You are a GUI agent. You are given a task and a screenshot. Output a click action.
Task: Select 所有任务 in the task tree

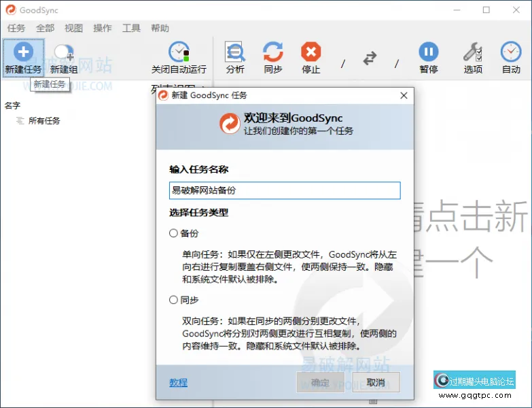(x=44, y=120)
